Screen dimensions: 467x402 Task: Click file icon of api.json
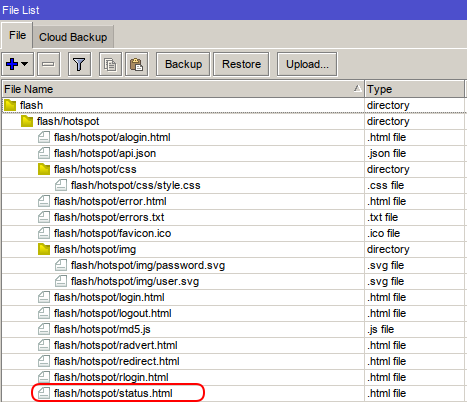(x=44, y=153)
